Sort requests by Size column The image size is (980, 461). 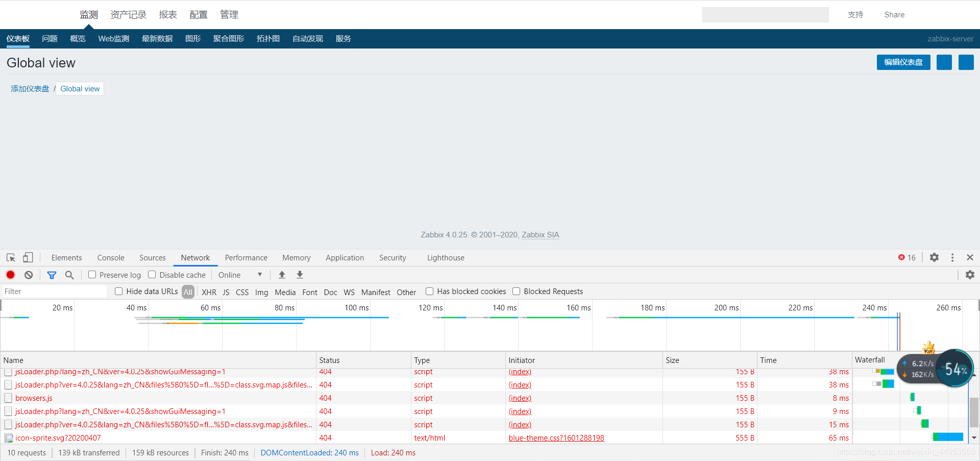[710, 360]
